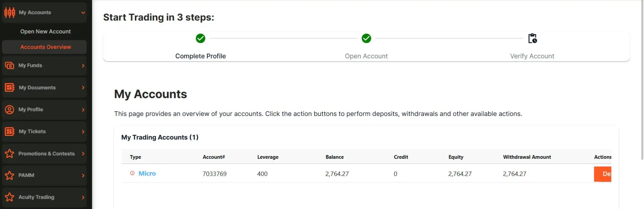Click the red info icon beside Micro
644x209 pixels.
pyautogui.click(x=132, y=173)
